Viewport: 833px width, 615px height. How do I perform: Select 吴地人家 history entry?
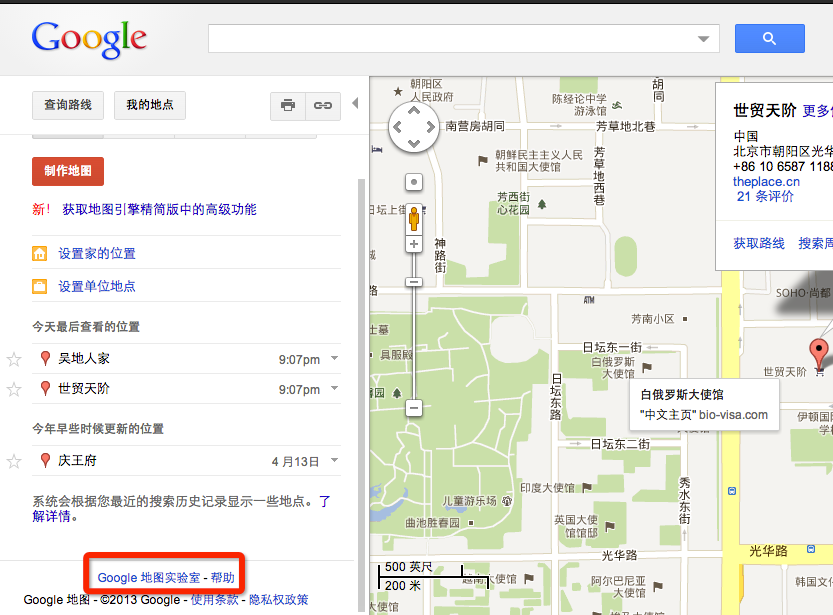pos(84,358)
